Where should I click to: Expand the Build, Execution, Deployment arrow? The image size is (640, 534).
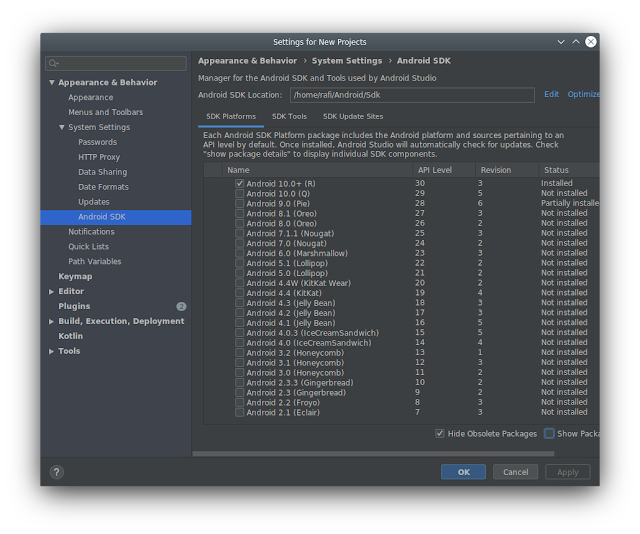tap(51, 321)
